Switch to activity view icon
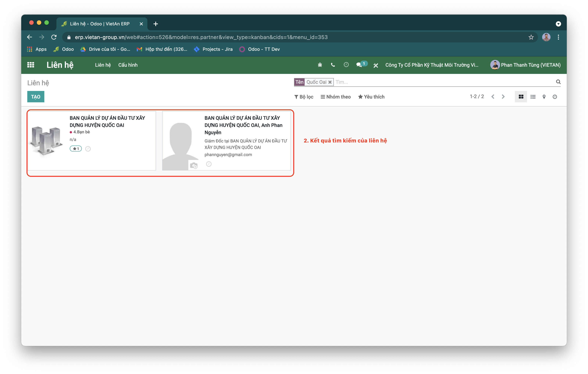This screenshot has height=374, width=588. pos(555,97)
